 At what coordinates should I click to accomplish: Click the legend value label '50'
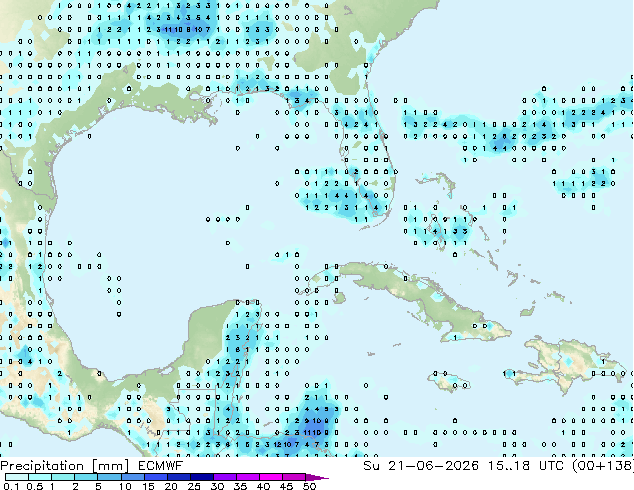309,486
